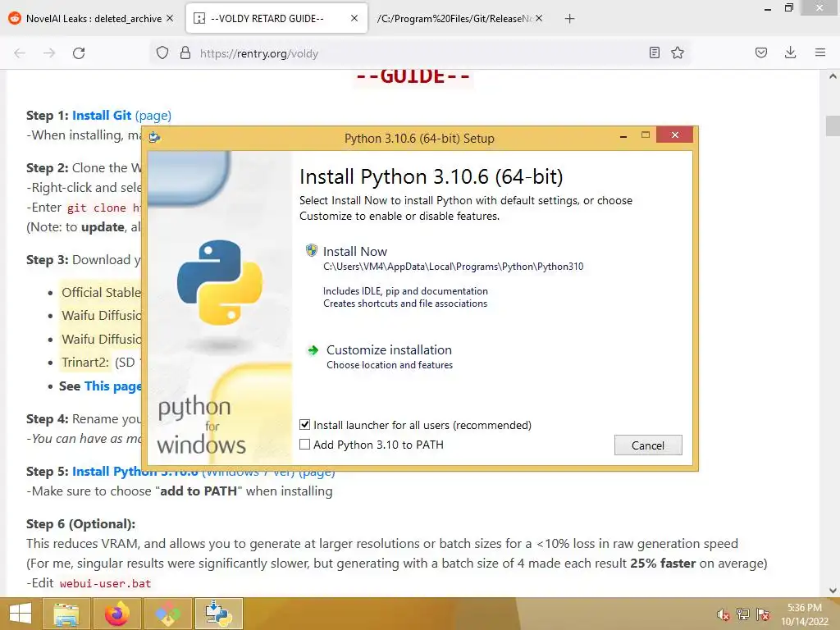Open a new browser tab
The image size is (840, 630).
(x=569, y=19)
